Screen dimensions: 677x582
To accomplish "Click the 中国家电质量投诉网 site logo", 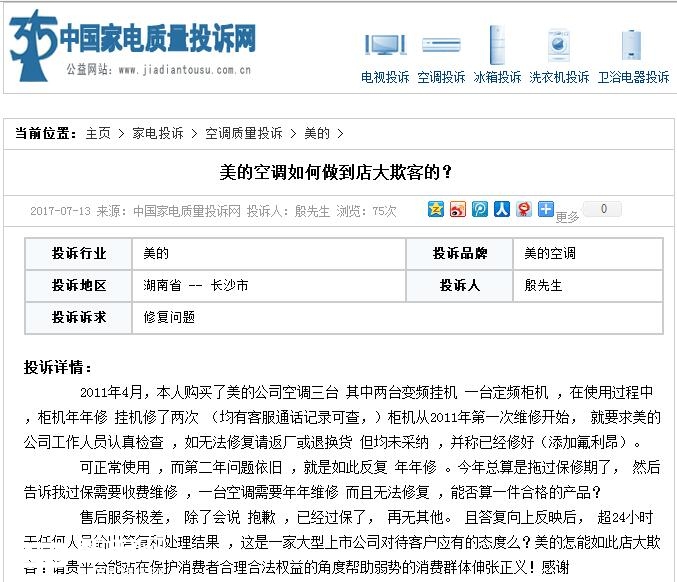I will point(133,45).
